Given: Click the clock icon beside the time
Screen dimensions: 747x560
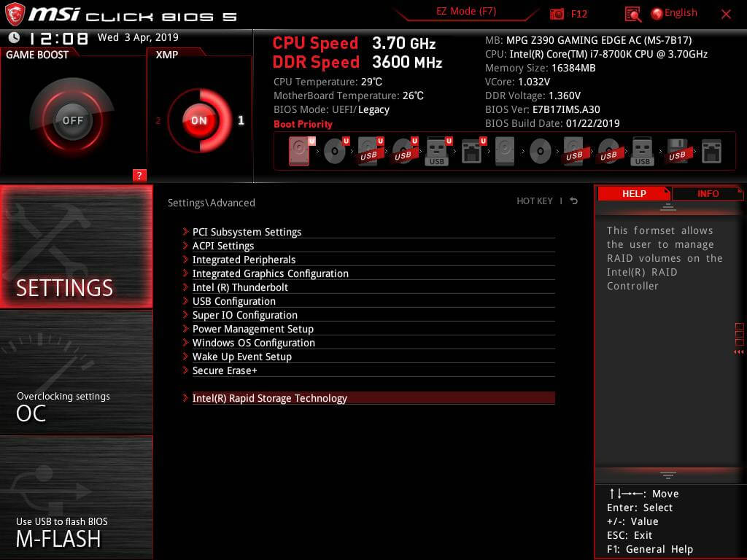Looking at the screenshot, I should click(x=15, y=37).
